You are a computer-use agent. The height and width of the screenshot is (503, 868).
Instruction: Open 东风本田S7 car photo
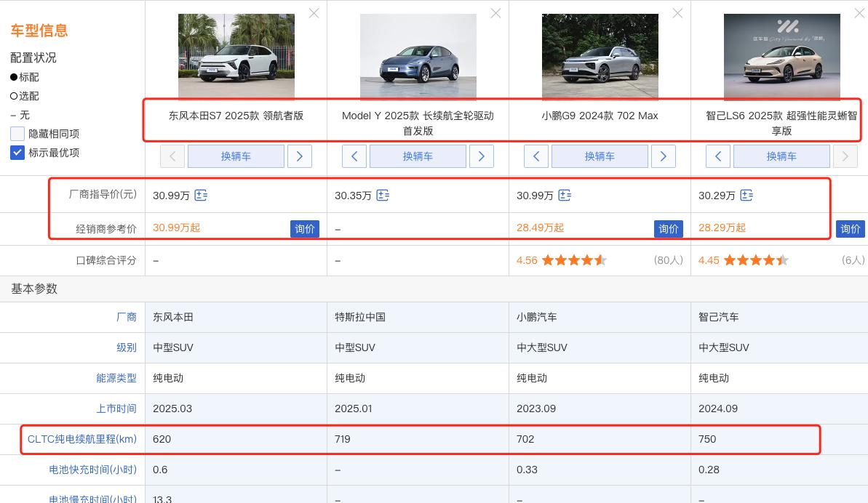[x=236, y=56]
